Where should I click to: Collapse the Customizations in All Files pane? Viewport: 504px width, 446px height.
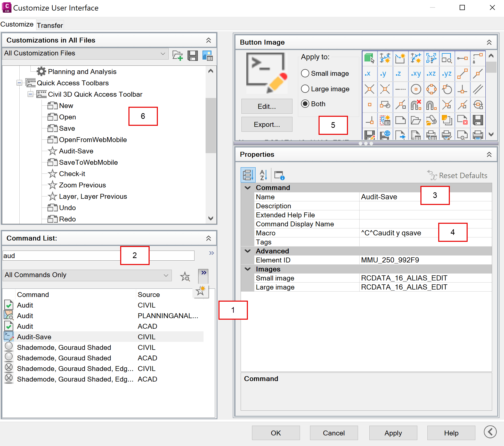click(x=208, y=40)
